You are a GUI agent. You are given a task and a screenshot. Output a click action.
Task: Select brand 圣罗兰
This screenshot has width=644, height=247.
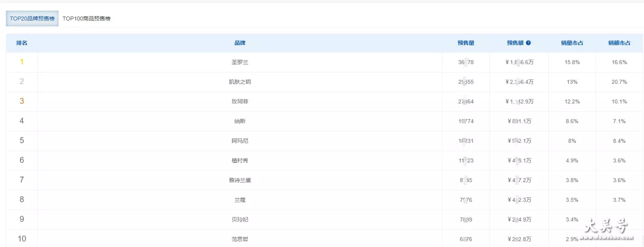tap(240, 63)
